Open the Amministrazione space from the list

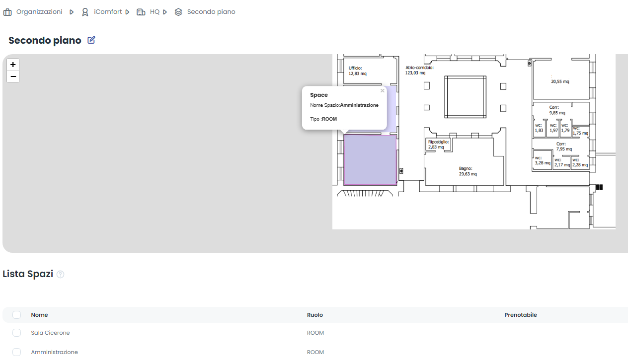point(54,352)
